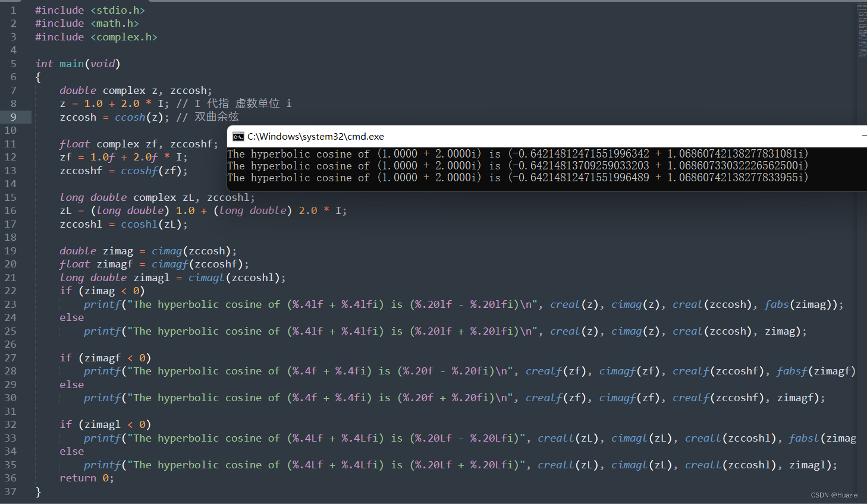867x504 pixels.
Task: Click the 'double complex z, zccosh;' declaration
Action: pyautogui.click(x=136, y=90)
